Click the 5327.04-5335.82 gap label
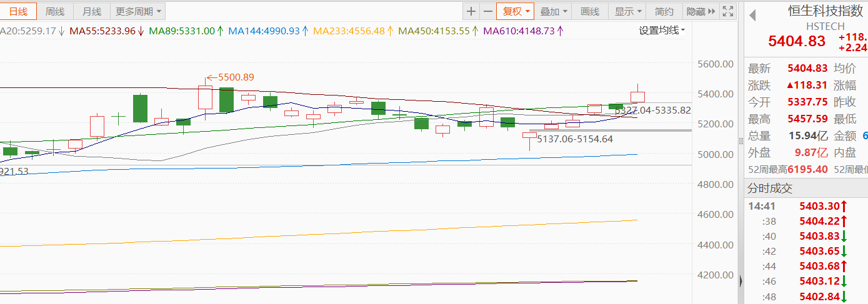 pos(653,110)
